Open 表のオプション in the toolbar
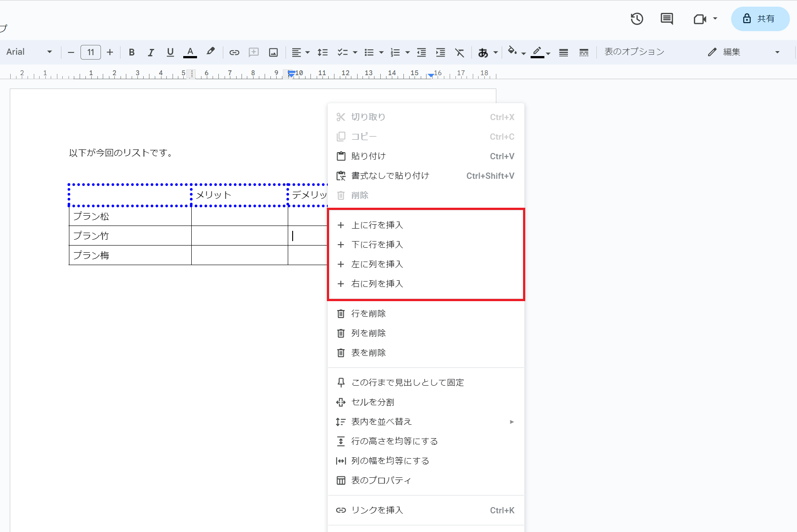This screenshot has width=797, height=532. (634, 52)
